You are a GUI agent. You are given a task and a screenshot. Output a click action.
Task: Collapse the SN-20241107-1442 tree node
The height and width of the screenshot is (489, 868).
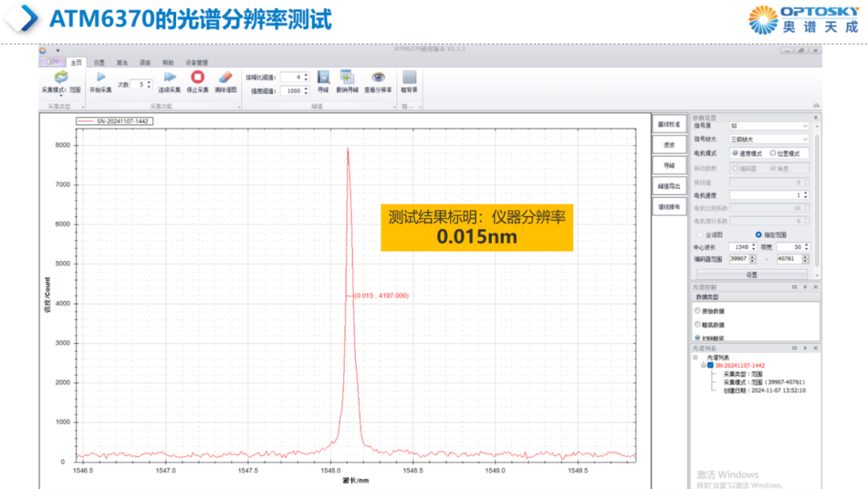pyautogui.click(x=703, y=365)
